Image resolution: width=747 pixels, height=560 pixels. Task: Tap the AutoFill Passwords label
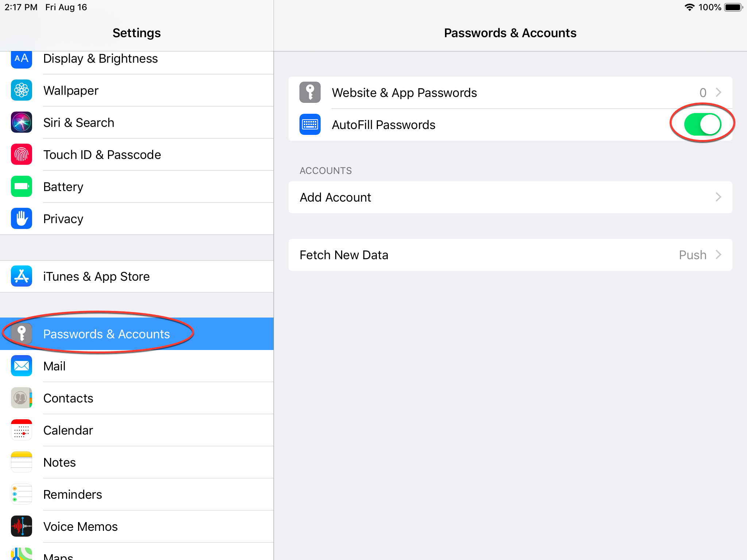383,125
